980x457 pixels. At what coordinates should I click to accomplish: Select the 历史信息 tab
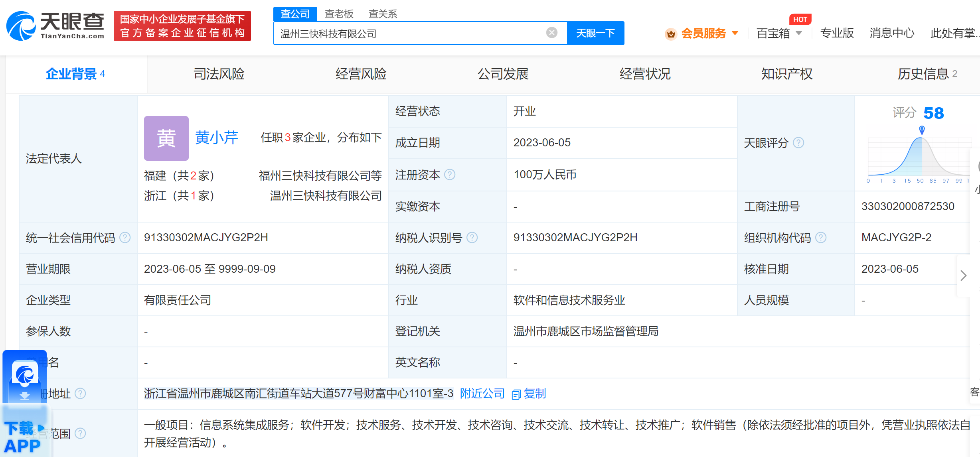point(927,74)
